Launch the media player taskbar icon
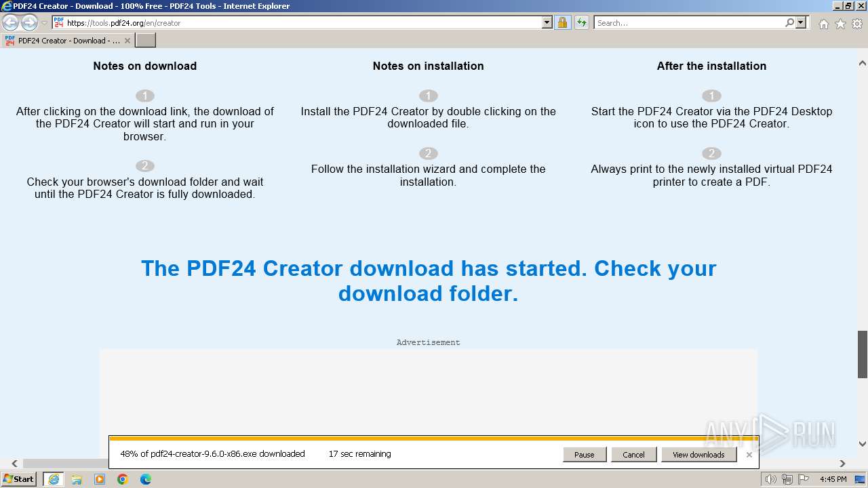Image resolution: width=868 pixels, height=488 pixels. [x=100, y=479]
